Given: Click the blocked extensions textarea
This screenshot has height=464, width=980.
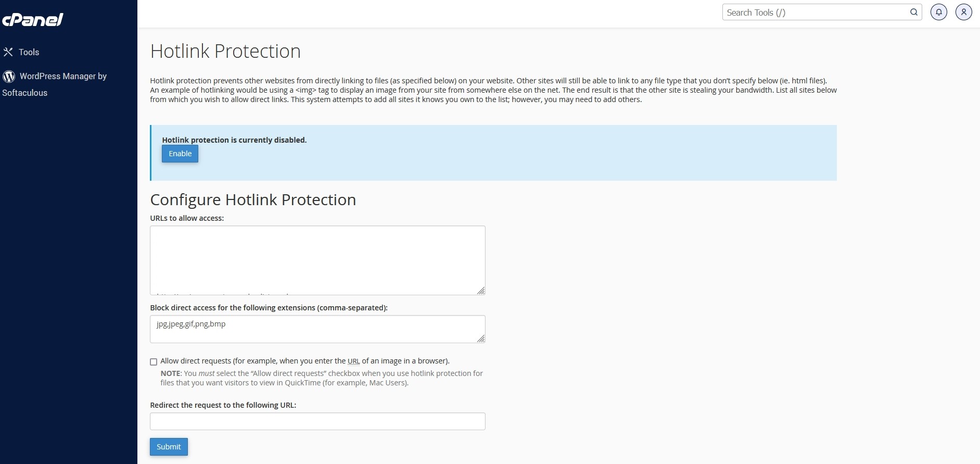Looking at the screenshot, I should tap(317, 329).
